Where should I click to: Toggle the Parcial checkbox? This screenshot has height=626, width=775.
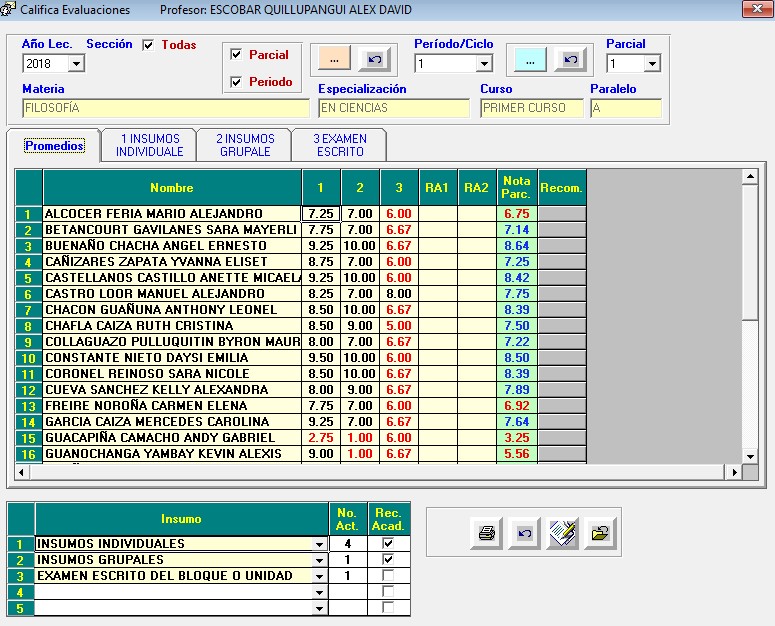[236, 55]
